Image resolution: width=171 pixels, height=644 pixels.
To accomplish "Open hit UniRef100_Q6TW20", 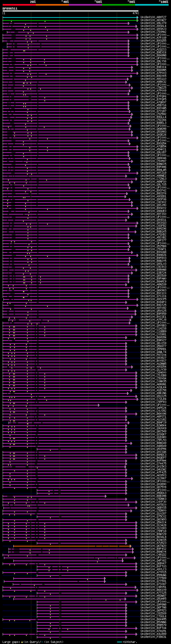I will click(153, 546).
